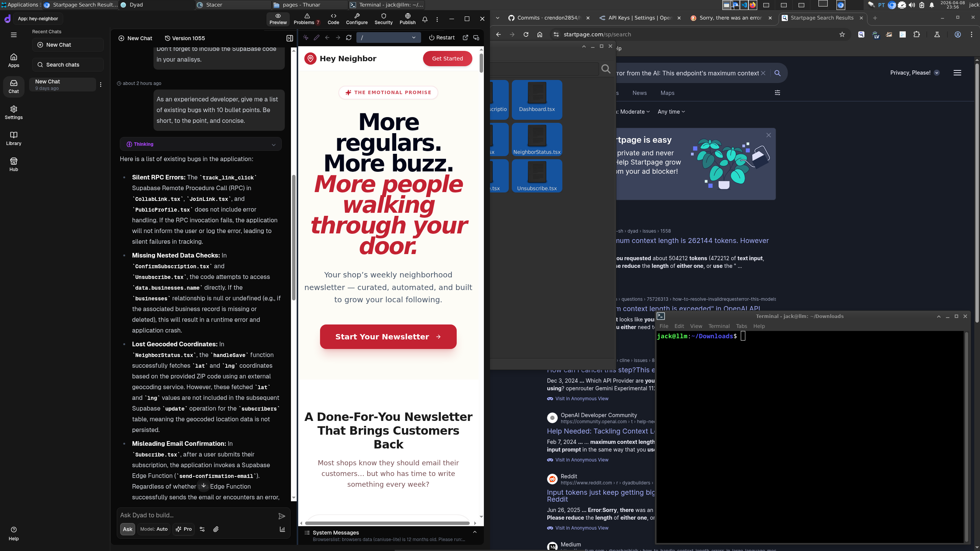Click Start Your Newsletter button

point(388,337)
